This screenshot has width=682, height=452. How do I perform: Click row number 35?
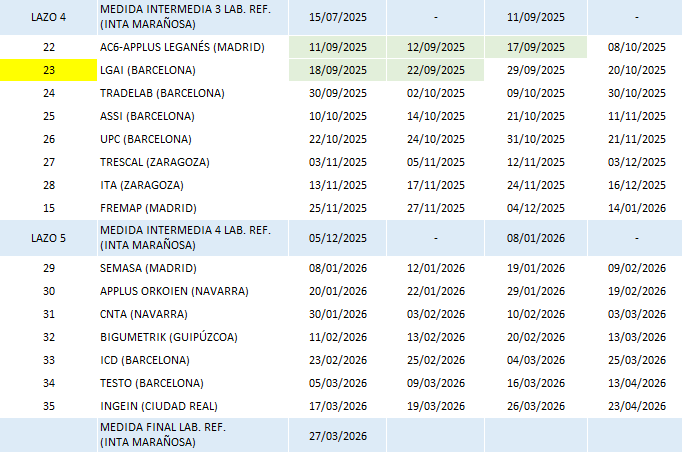pyautogui.click(x=48, y=407)
